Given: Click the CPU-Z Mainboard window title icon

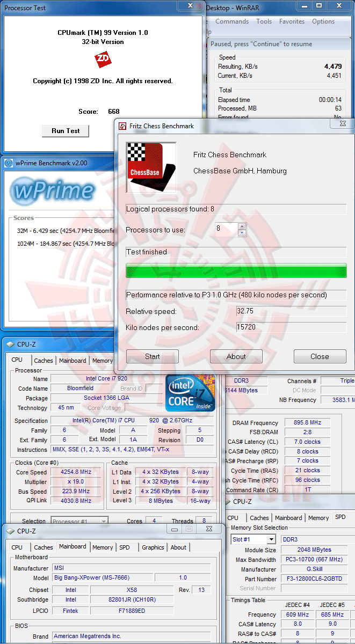Looking at the screenshot, I should (x=10, y=531).
